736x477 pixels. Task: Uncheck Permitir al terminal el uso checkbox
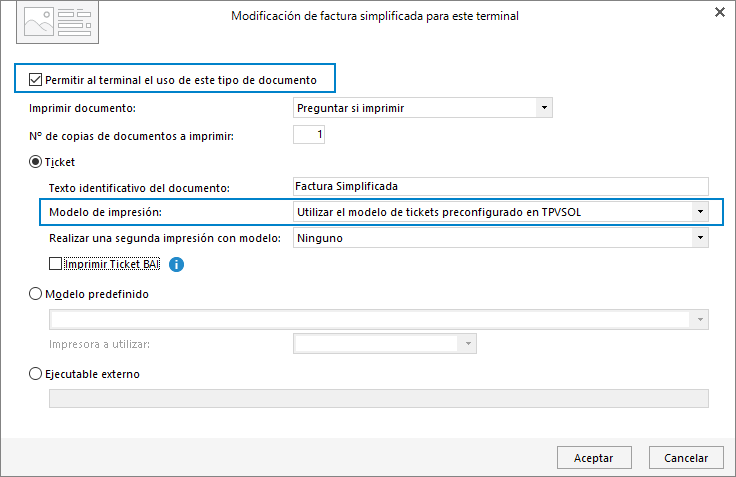tap(35, 80)
